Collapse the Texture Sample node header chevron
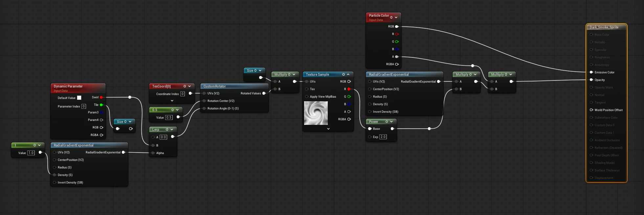The height and width of the screenshot is (215, 644). tap(348, 74)
